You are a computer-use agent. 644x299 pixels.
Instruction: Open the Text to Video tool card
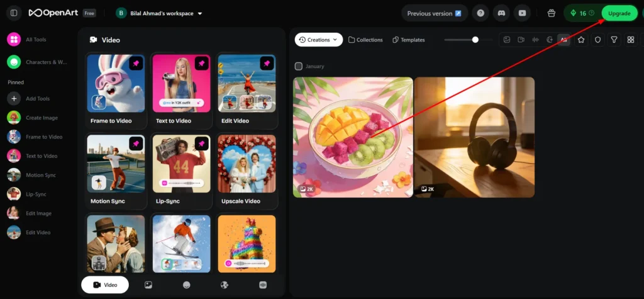tap(182, 91)
